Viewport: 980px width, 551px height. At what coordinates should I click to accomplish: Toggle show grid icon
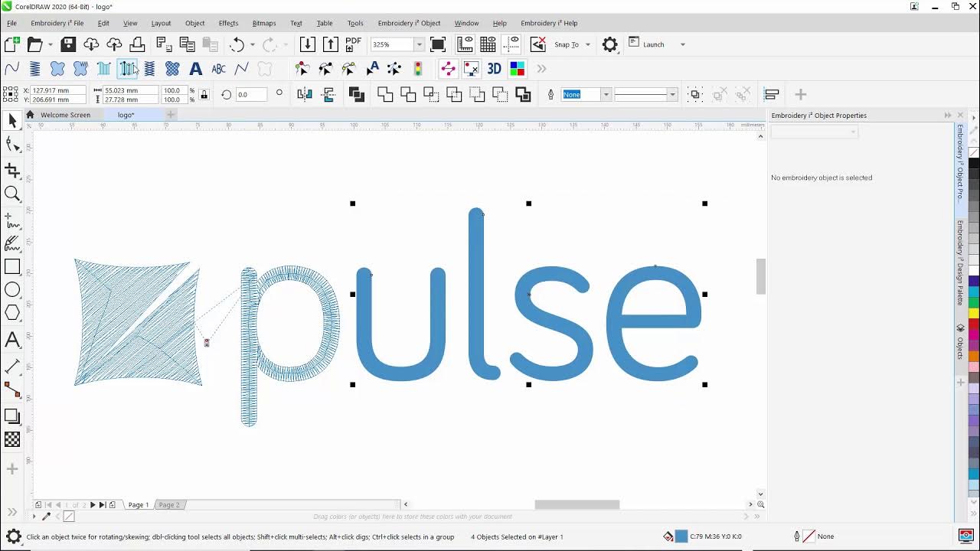click(x=488, y=44)
